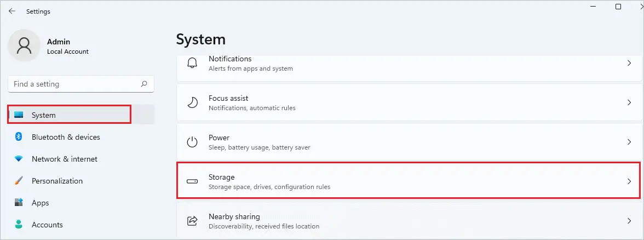Click the Accounts person icon
Viewport: 644px width, 240px height.
[19, 225]
